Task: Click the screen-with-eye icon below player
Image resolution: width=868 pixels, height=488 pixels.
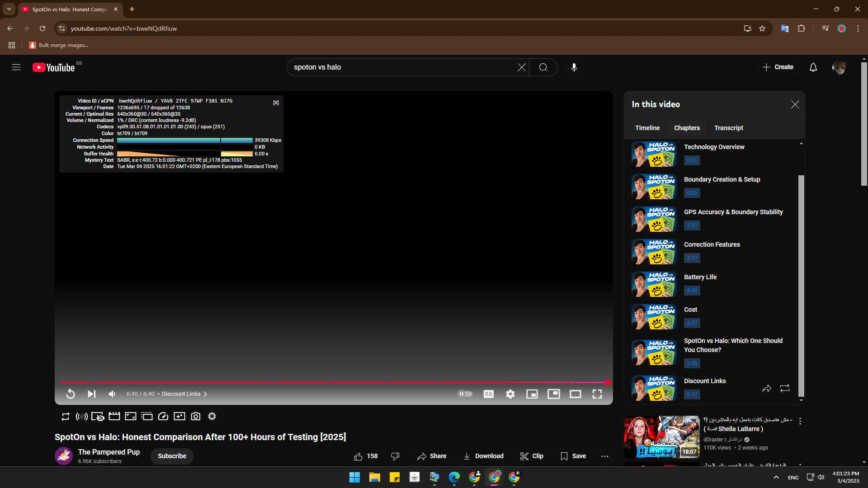Action: coord(98,417)
